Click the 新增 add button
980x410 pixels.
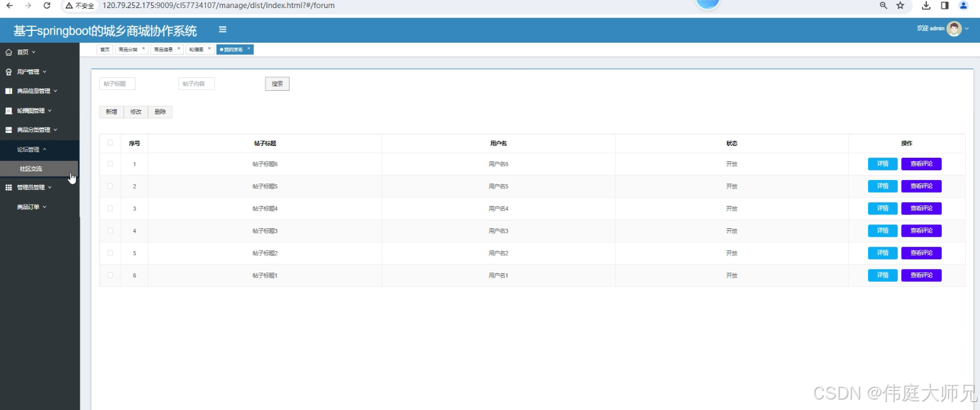tap(111, 112)
